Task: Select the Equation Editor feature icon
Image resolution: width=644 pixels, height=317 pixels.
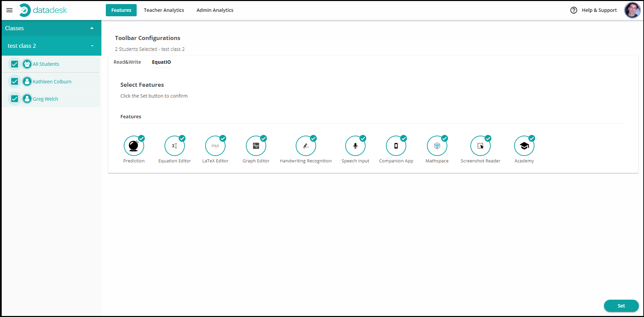Action: 175,146
